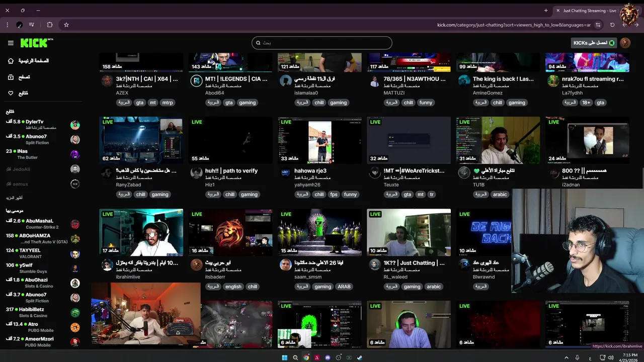This screenshot has width=644, height=362.
Task: Click AZEX channel avatar
Action: (107, 81)
